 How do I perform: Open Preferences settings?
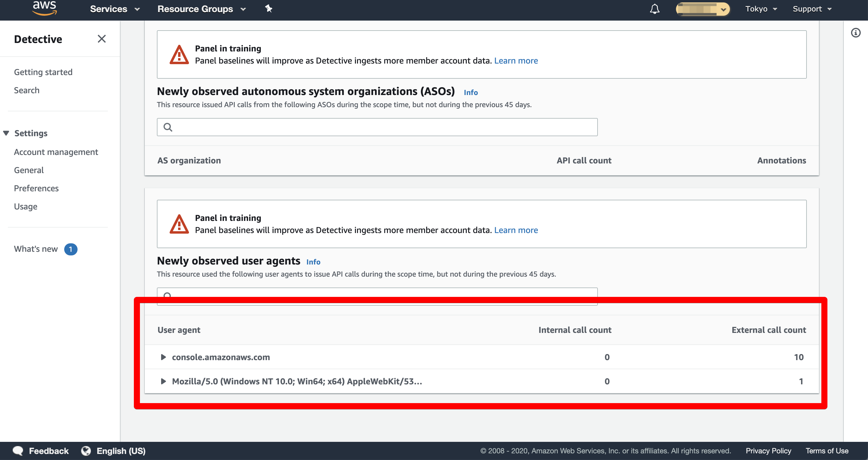click(x=36, y=188)
